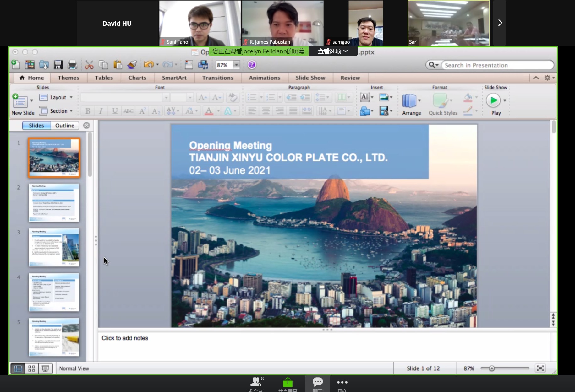Start slideshow with the Play button
The image size is (575, 392).
[x=493, y=101]
